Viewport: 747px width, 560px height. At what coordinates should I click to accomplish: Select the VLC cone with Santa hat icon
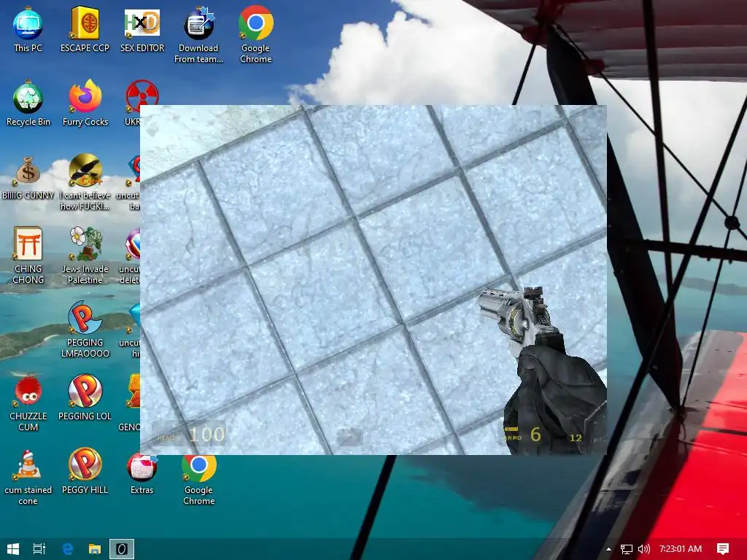point(28,464)
